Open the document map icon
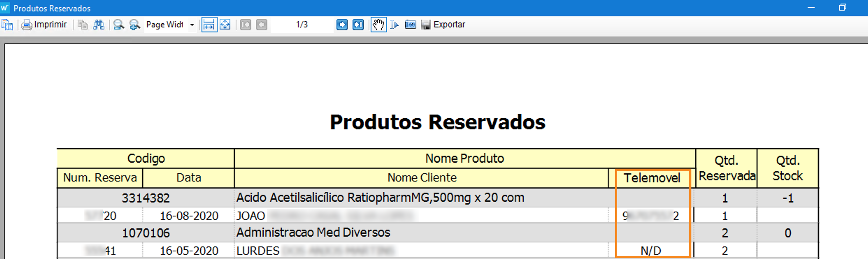 pos(7,25)
